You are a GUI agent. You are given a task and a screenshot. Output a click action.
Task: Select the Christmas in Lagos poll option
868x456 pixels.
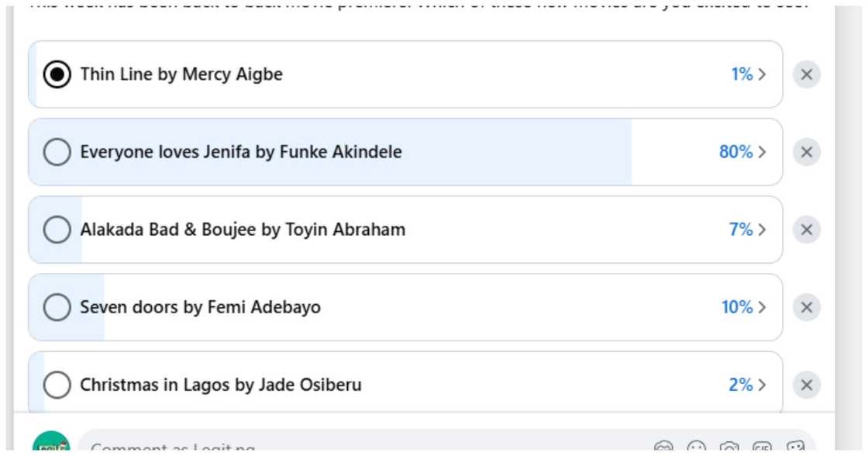coord(57,385)
